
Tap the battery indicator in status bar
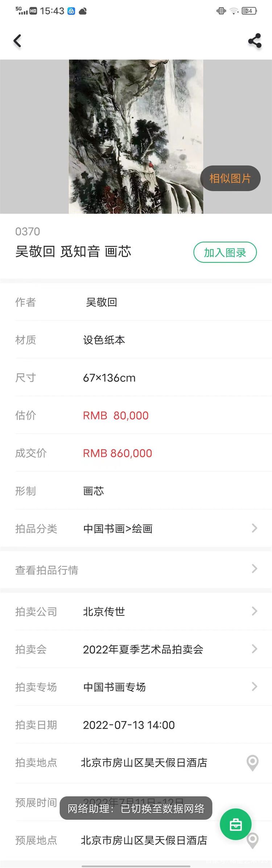pyautogui.click(x=249, y=11)
